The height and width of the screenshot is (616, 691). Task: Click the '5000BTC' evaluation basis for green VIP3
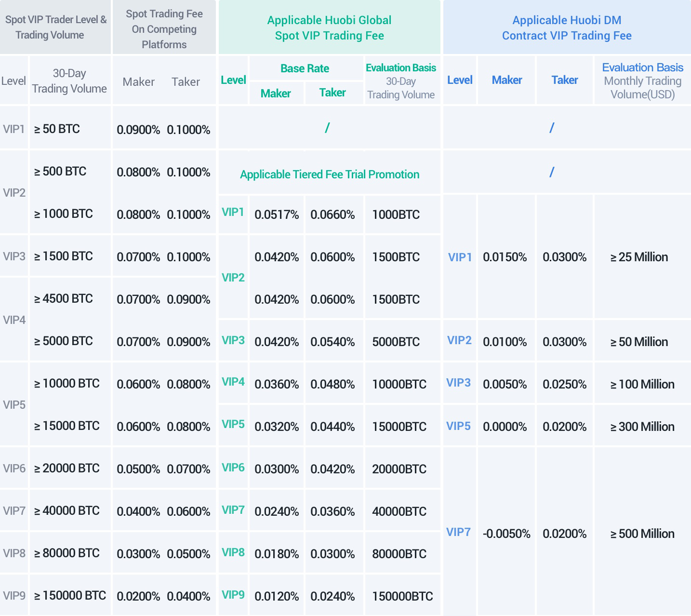coord(396,342)
